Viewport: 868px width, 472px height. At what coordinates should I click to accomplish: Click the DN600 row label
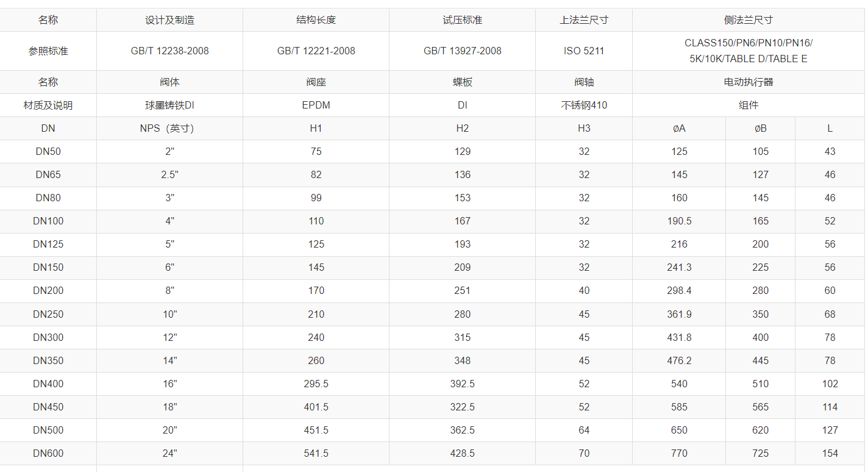point(48,454)
